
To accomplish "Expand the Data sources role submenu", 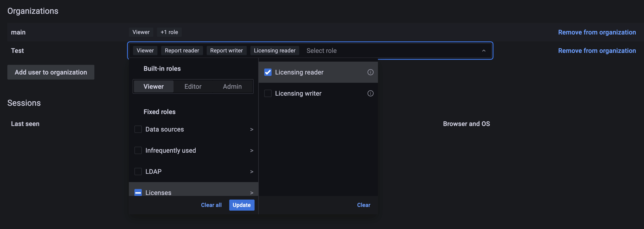I will point(251,129).
